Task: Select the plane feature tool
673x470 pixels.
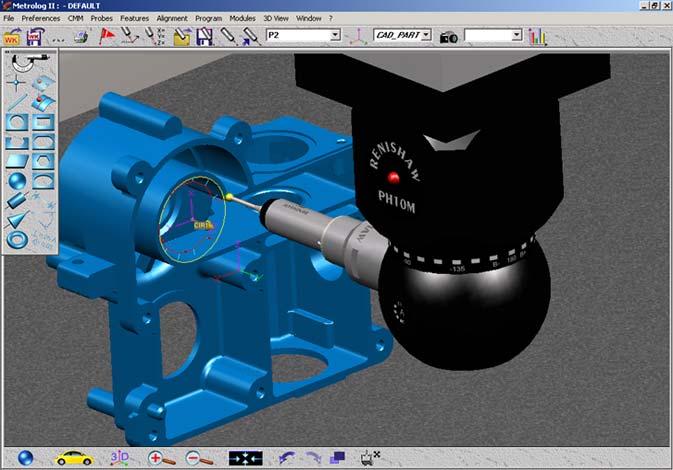Action: click(17, 161)
